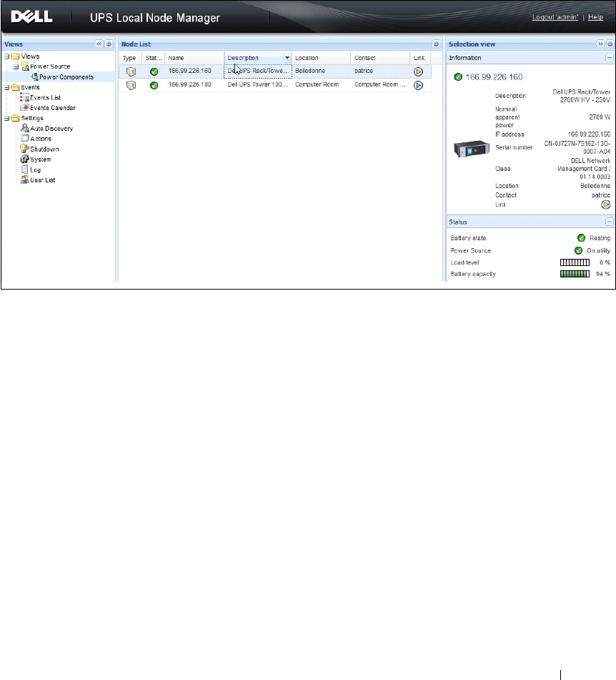Image resolution: width=616 pixels, height=680 pixels.
Task: Collapse the Status panel
Action: coord(609,222)
